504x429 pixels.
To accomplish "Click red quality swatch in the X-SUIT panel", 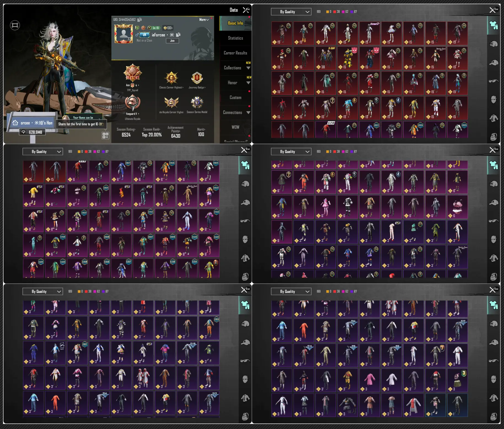I will tap(335, 12).
